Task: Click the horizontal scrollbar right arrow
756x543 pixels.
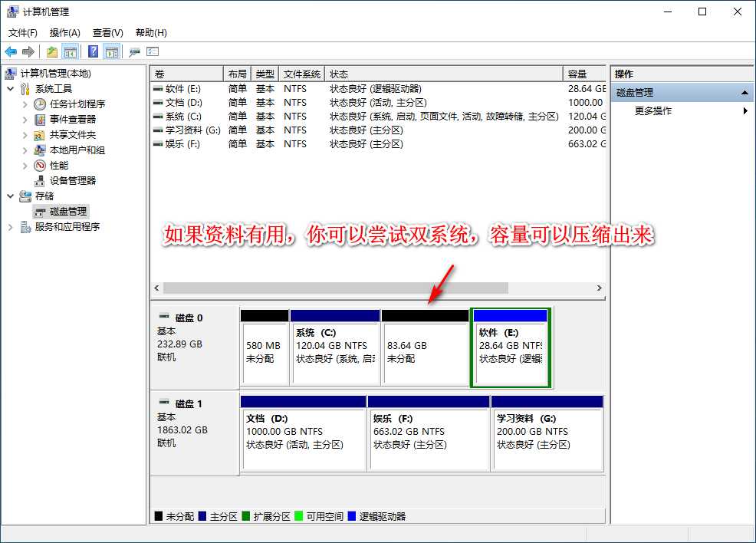Action: 600,288
